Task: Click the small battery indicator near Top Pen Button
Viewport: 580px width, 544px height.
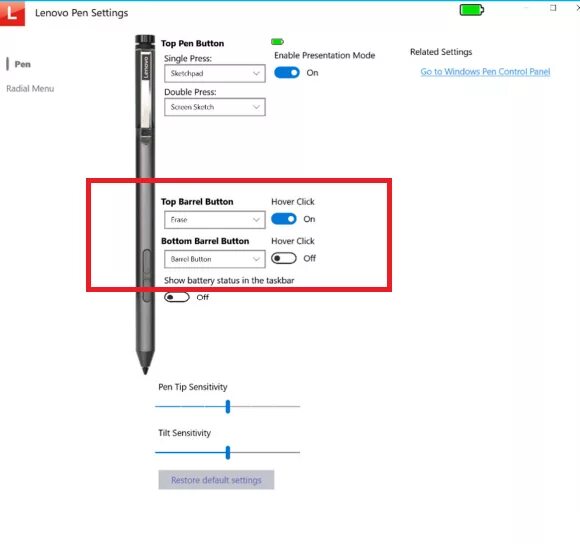Action: pos(277,42)
